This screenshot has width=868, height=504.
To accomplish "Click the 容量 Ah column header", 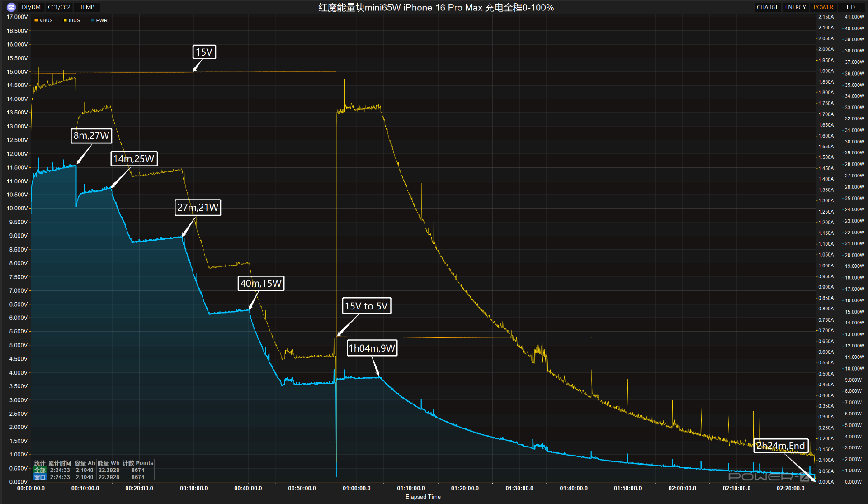I will pyautogui.click(x=85, y=463).
